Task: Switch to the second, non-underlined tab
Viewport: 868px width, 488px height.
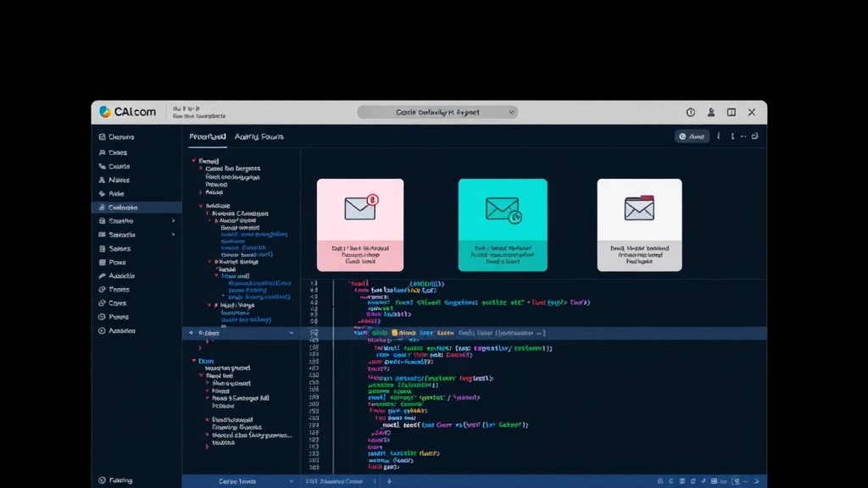Action: (259, 136)
